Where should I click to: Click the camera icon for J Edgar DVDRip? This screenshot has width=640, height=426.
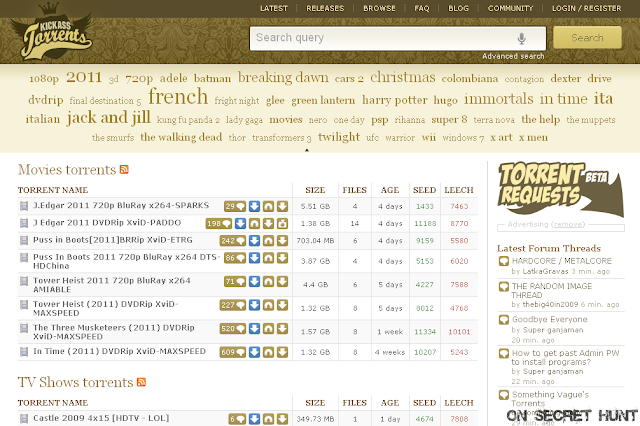(282, 224)
